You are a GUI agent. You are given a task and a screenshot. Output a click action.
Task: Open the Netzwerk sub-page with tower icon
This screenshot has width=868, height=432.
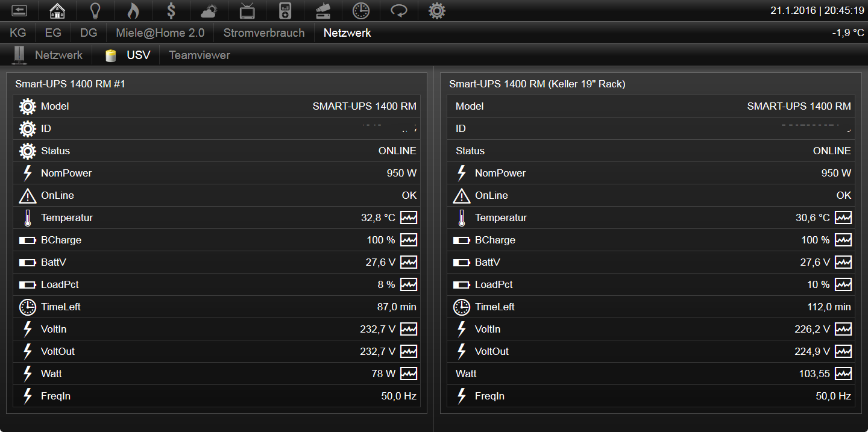tap(47, 55)
